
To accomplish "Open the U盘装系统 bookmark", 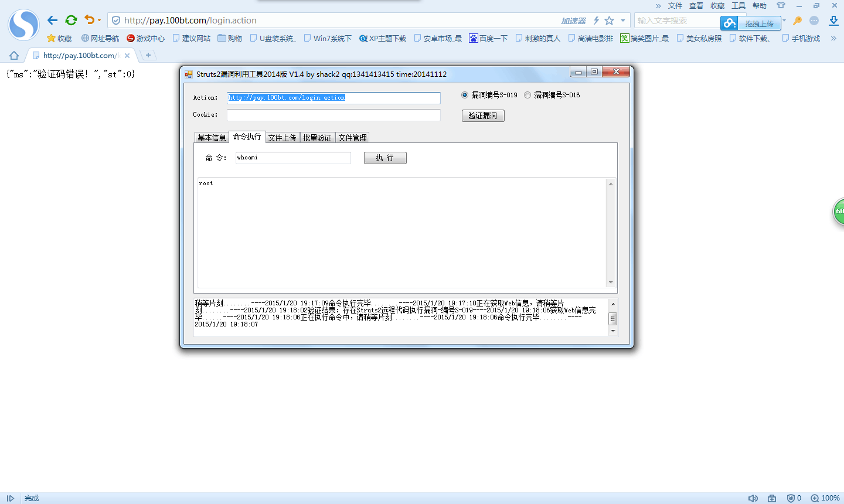I will point(273,38).
